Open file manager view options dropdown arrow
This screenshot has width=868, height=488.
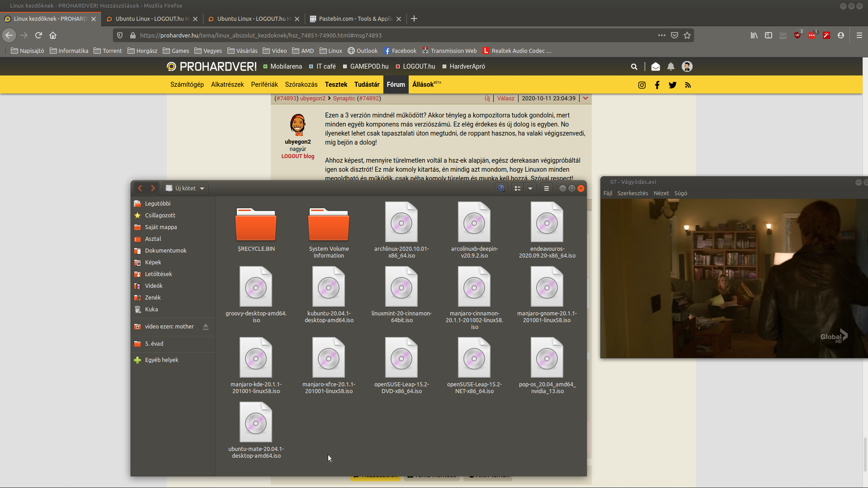pyautogui.click(x=530, y=188)
